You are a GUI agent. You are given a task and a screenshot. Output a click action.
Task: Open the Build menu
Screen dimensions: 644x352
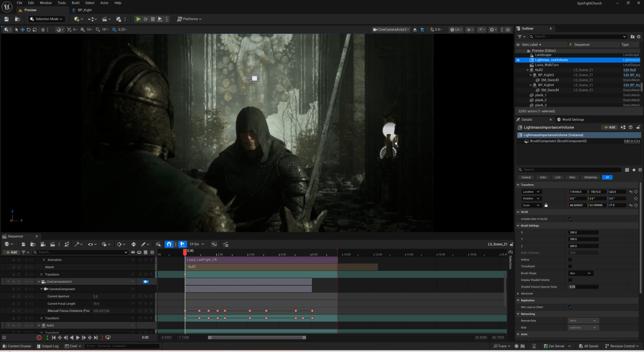click(x=75, y=3)
